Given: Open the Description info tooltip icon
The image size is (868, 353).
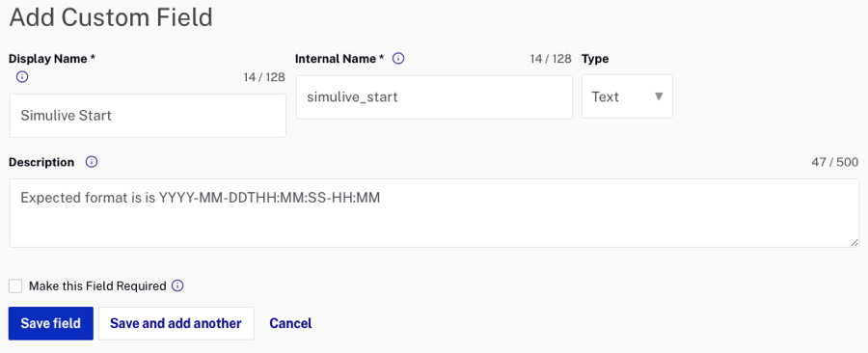Looking at the screenshot, I should pos(92,162).
